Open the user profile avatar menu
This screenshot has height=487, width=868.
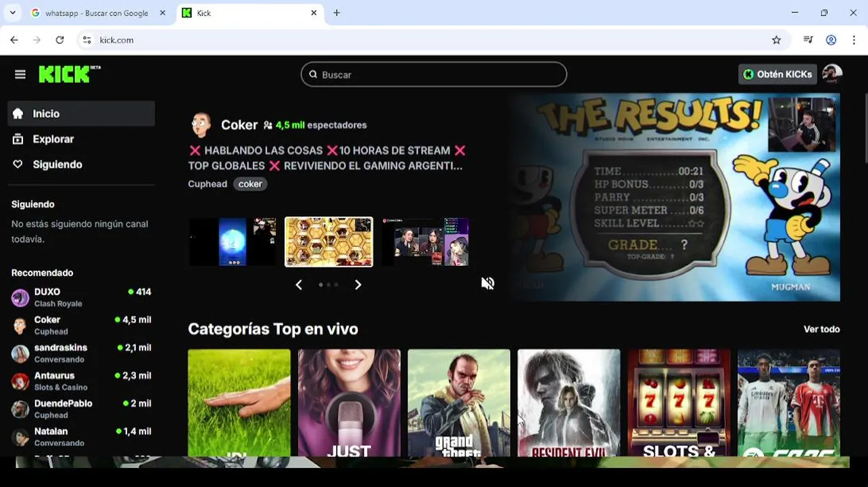click(x=832, y=74)
